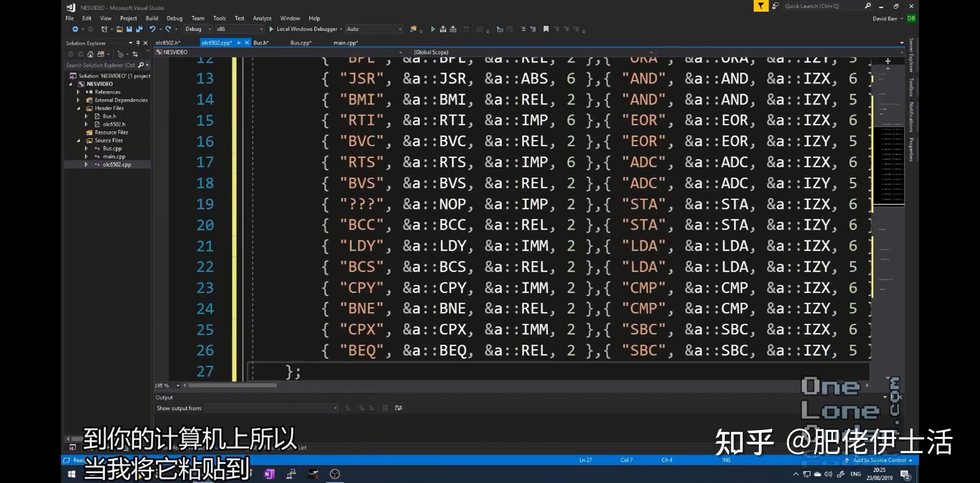
Task: Click Solution Explorer Pending Changes Filter icon
Action: [120, 54]
